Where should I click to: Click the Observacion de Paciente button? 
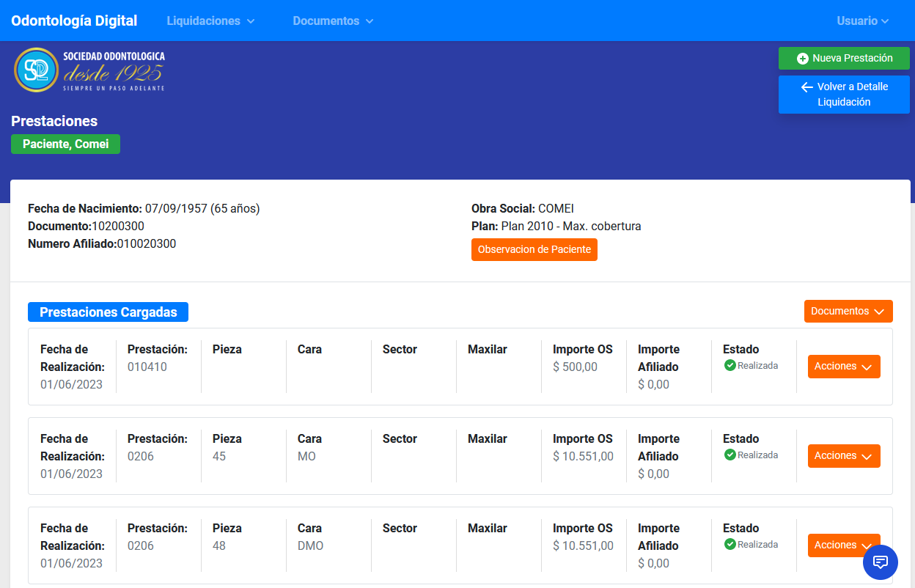tap(534, 249)
